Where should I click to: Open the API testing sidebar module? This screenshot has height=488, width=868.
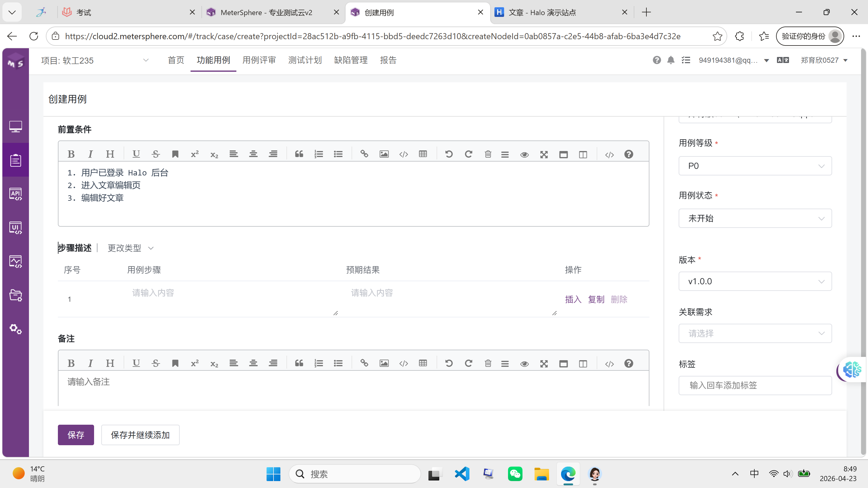click(x=15, y=194)
